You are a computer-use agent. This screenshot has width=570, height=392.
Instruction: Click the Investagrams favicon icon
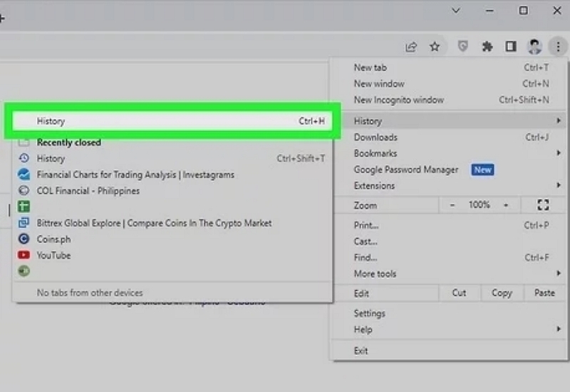point(24,174)
